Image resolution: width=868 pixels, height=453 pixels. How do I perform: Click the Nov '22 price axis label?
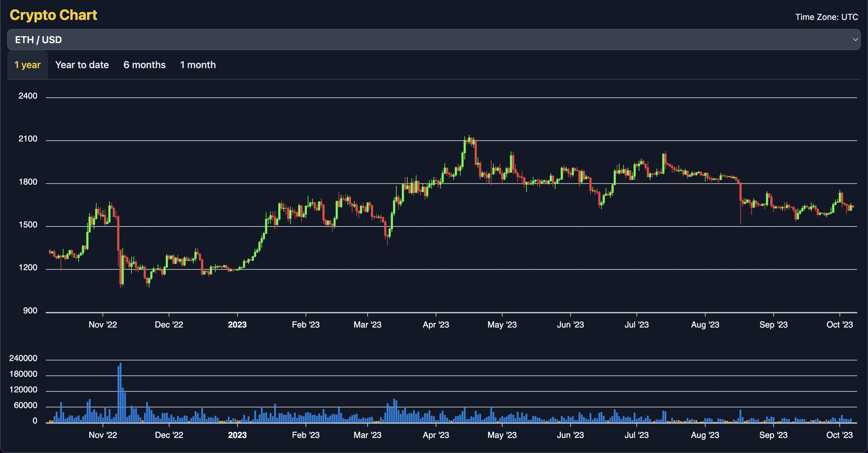coord(103,325)
